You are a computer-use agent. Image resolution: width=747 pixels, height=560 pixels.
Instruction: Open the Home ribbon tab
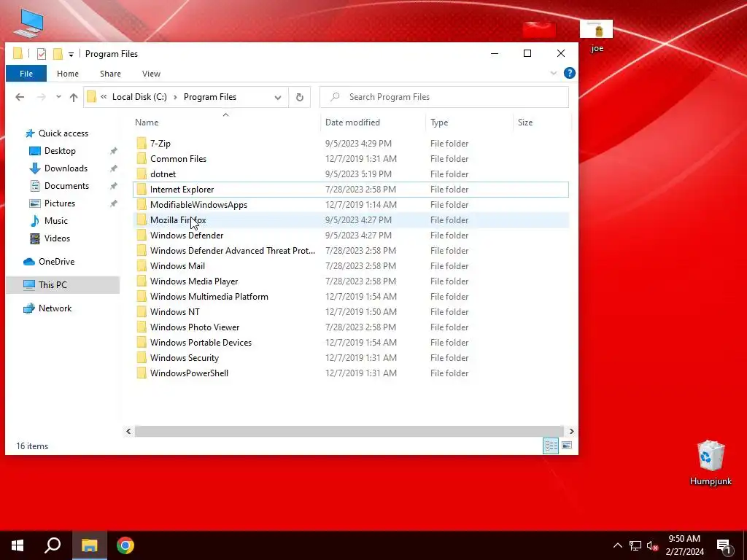pyautogui.click(x=68, y=74)
